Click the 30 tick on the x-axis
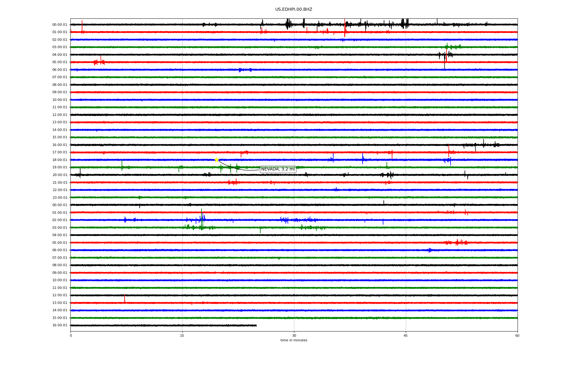The image size is (588, 368). tap(294, 335)
